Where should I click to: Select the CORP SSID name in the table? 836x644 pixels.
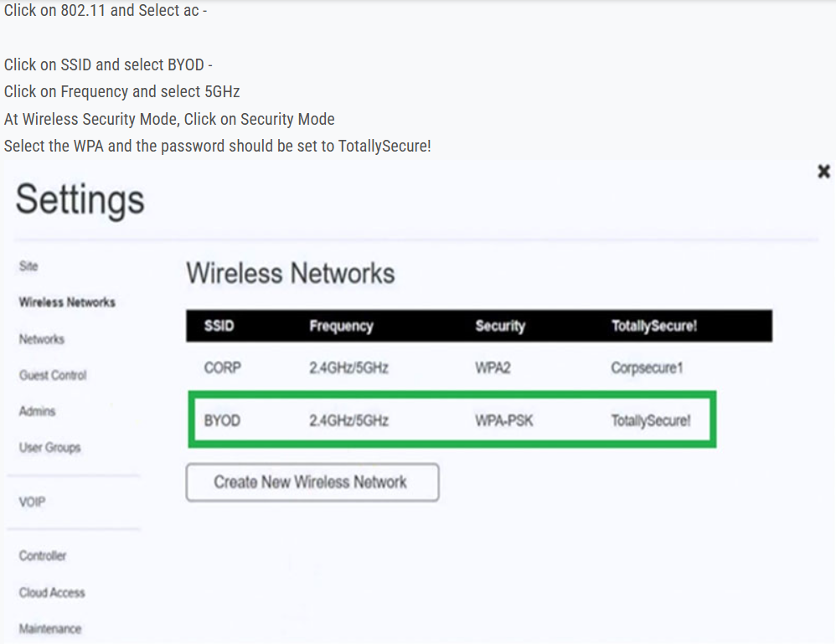(222, 368)
